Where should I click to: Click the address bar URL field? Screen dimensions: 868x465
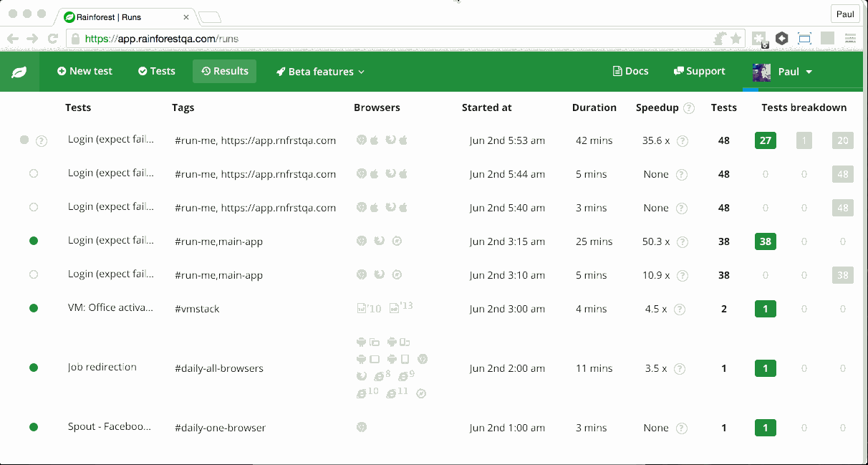405,39
